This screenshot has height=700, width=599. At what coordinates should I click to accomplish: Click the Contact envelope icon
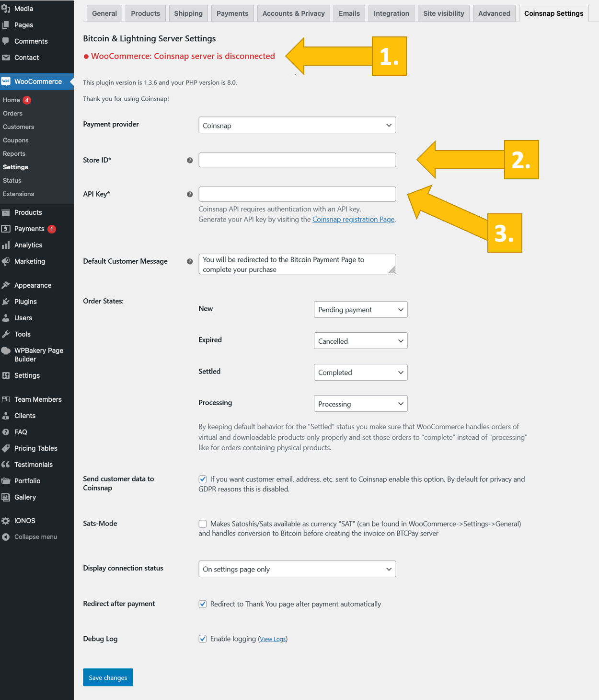pos(6,58)
